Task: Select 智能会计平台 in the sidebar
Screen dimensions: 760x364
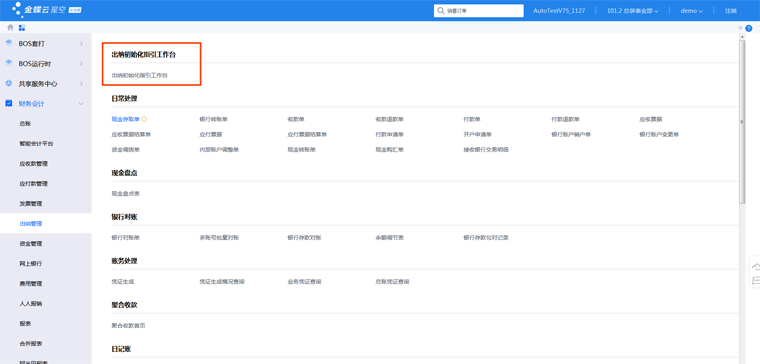Action: (36, 143)
